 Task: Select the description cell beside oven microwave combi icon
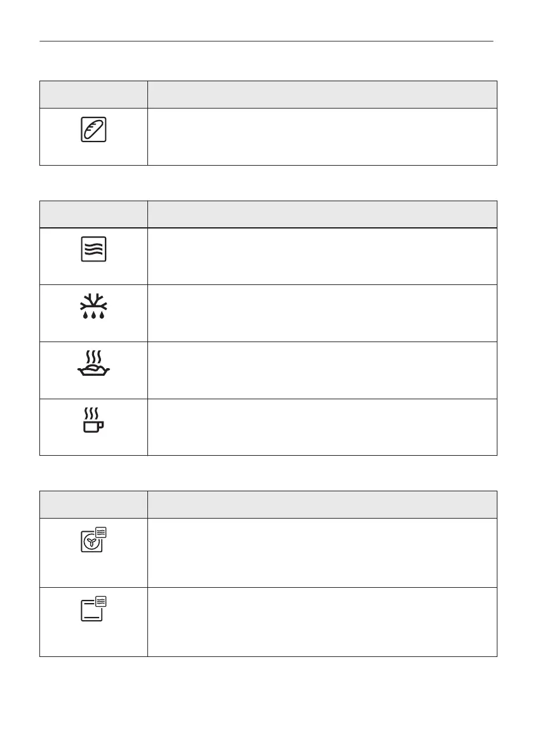pyautogui.click(x=322, y=621)
